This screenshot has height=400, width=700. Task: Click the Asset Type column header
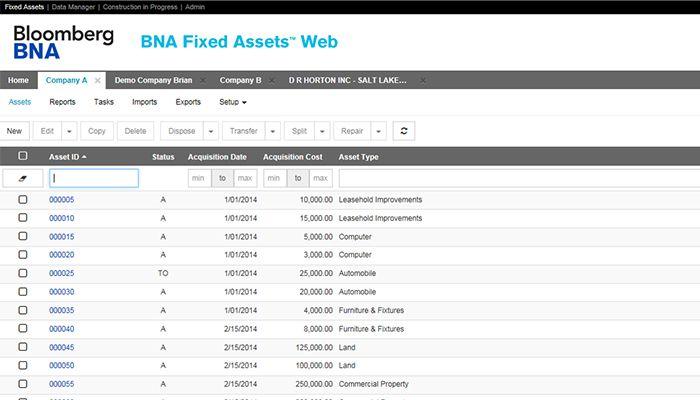pos(358,157)
